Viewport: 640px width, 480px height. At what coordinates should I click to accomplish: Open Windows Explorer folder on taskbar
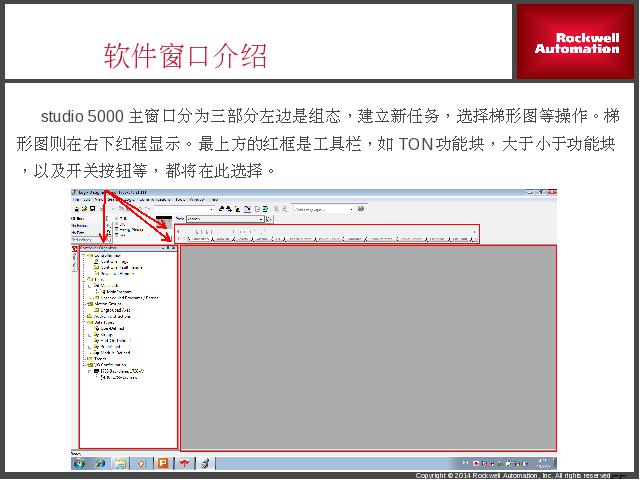click(120, 463)
